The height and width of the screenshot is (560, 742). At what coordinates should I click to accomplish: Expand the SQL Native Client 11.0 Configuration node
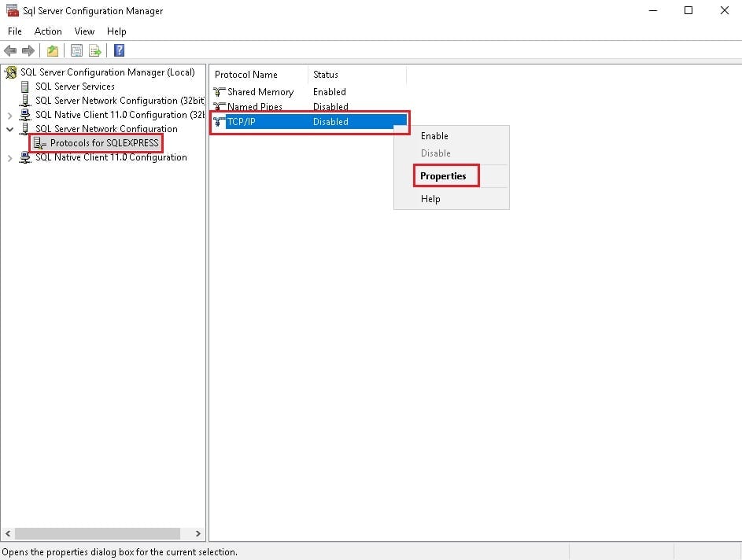click(10, 158)
